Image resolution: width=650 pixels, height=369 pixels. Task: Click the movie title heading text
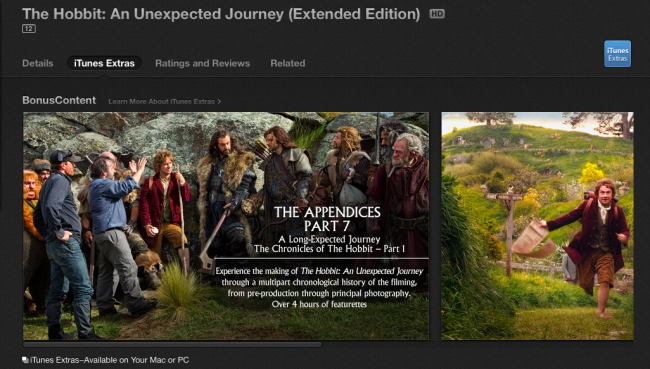[x=221, y=14]
